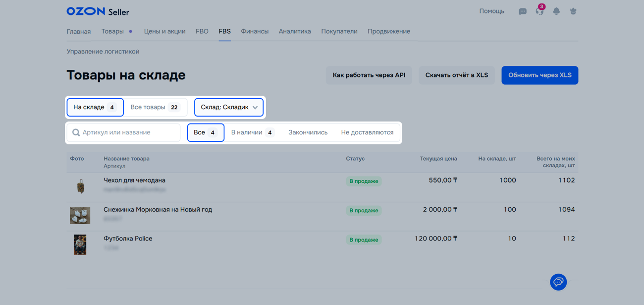Viewport: 644px width, 305px height.
Task: Select the На складе filter toggle
Action: pos(95,107)
